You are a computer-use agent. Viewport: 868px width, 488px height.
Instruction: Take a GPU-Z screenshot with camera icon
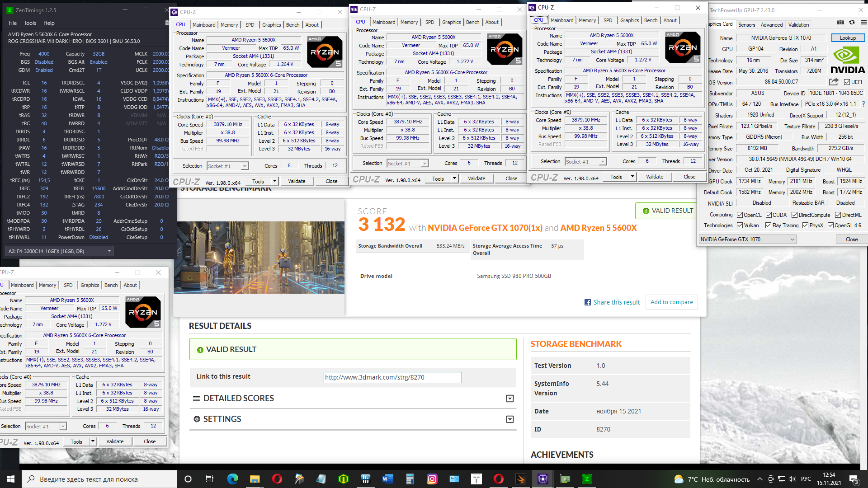[x=840, y=22]
